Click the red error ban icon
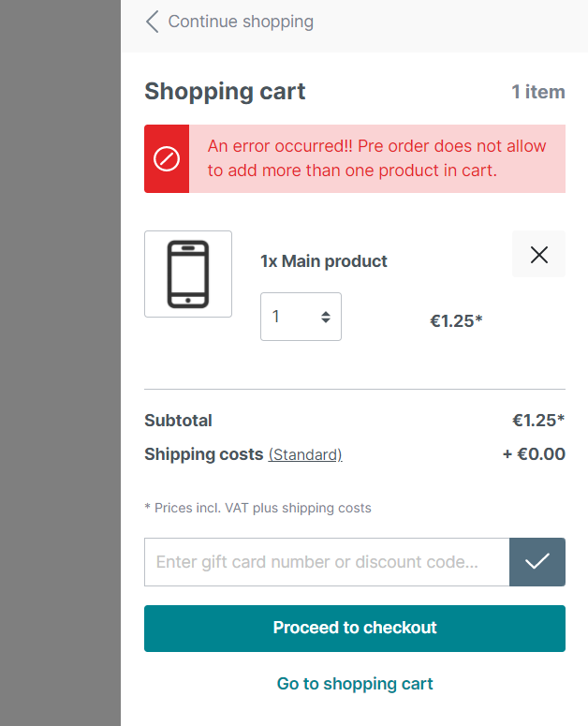The height and width of the screenshot is (726, 588). tap(167, 159)
